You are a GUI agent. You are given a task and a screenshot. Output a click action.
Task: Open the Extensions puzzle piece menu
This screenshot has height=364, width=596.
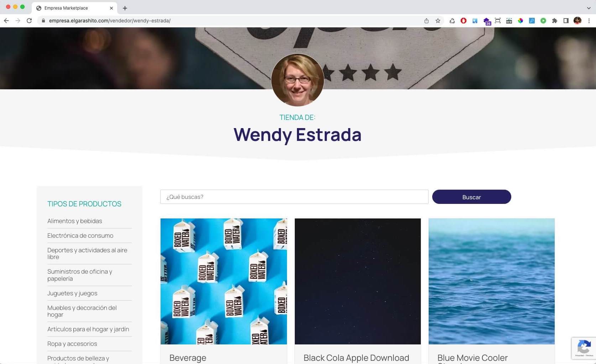(555, 21)
